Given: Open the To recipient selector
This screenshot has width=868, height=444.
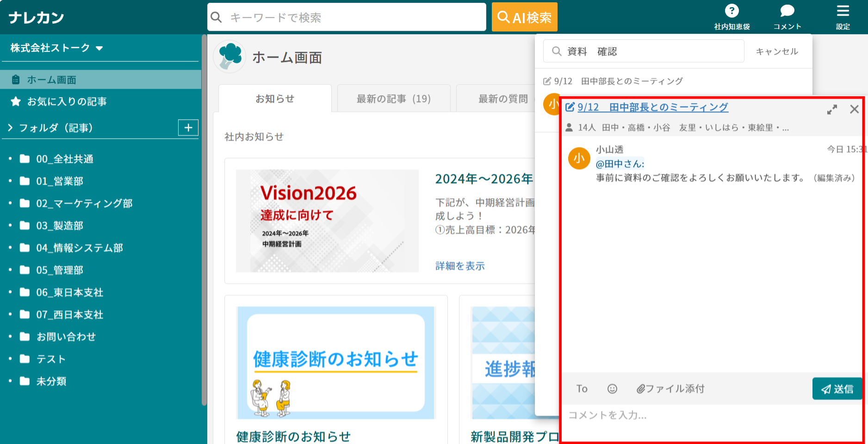Looking at the screenshot, I should [x=582, y=388].
